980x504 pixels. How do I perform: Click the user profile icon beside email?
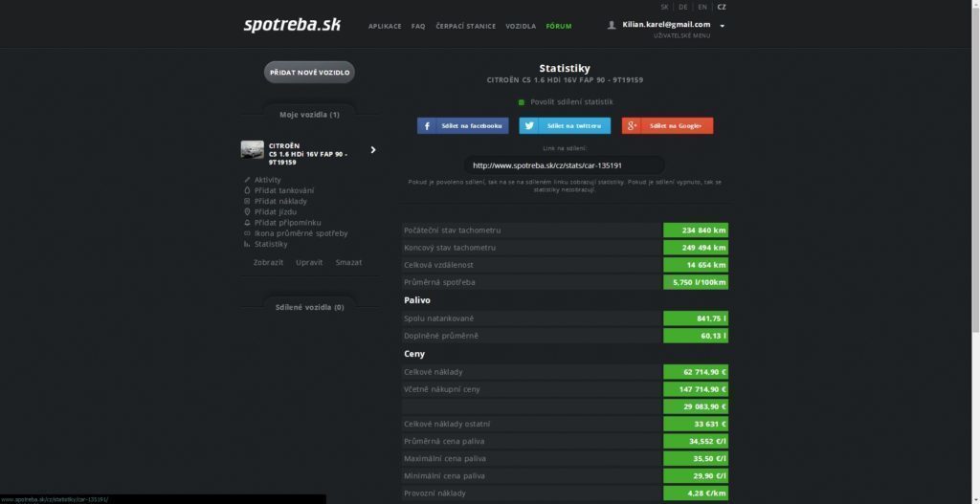(612, 25)
